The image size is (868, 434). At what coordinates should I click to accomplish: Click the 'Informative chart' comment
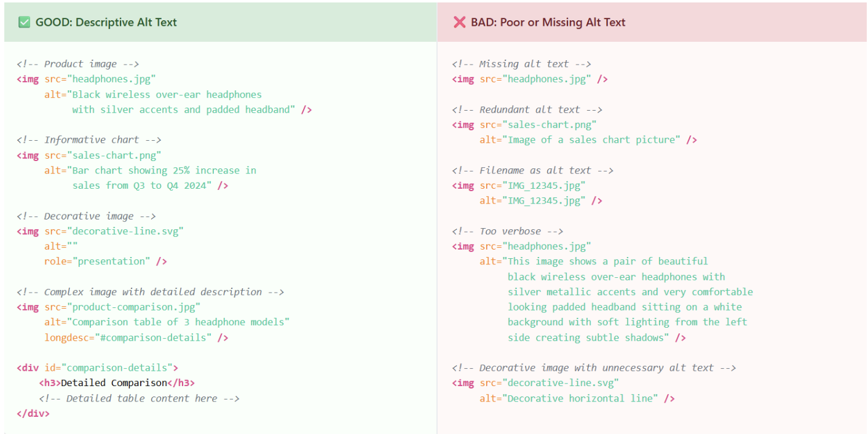pos(89,140)
